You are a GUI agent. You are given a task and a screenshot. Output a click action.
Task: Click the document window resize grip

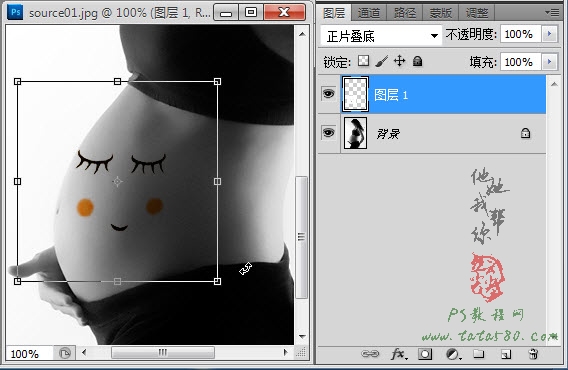tap(301, 352)
